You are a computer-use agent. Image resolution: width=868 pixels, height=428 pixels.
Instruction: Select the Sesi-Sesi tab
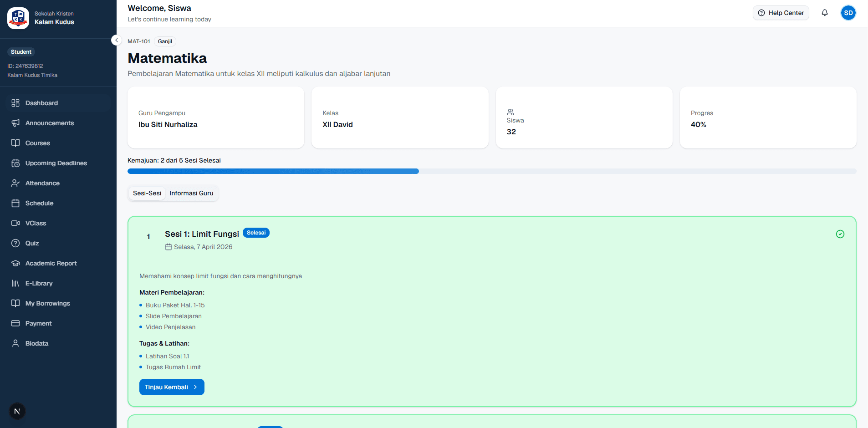[147, 193]
